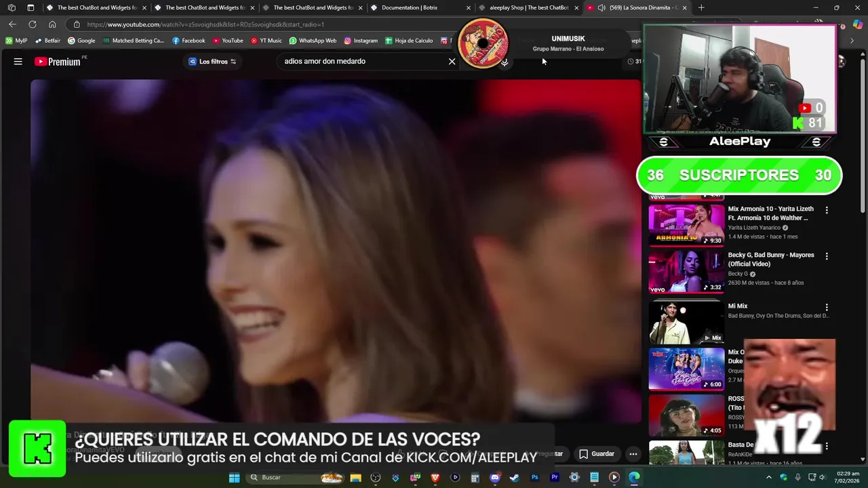The height and width of the screenshot is (488, 868).
Task: Clear the YouTube search box text
Action: tap(452, 61)
